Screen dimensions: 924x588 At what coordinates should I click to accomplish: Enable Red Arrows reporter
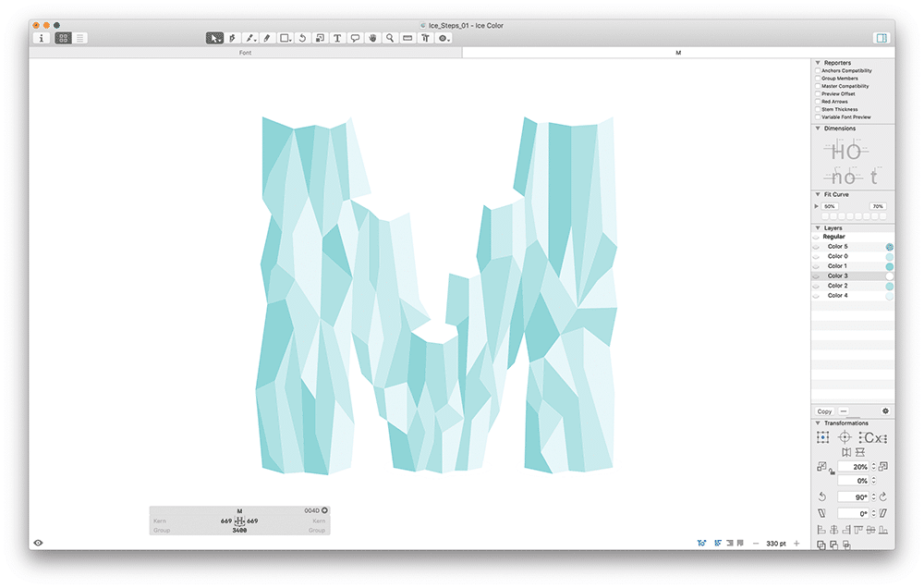coord(818,102)
